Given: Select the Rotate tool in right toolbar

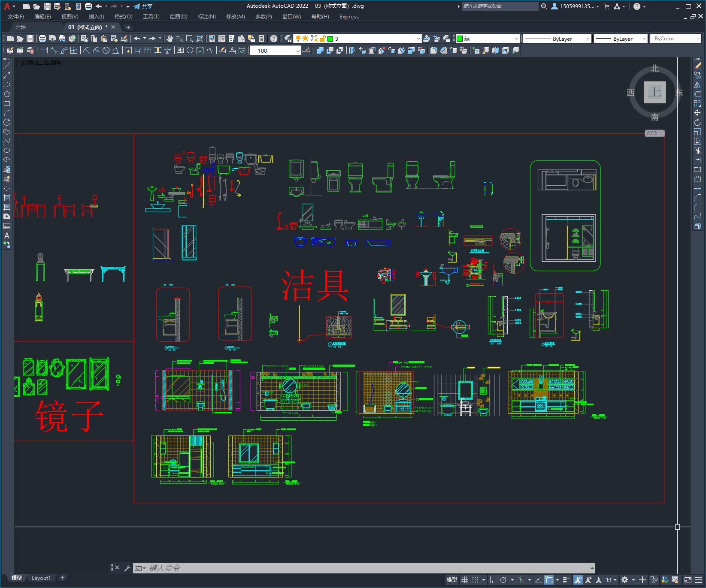Looking at the screenshot, I should pyautogui.click(x=697, y=122).
